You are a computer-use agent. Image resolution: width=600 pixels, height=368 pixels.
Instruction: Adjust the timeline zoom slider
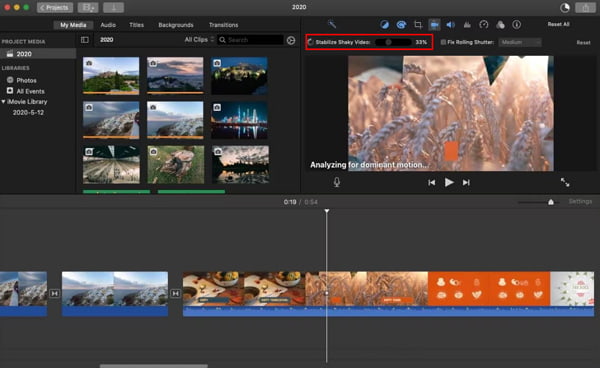(x=551, y=202)
